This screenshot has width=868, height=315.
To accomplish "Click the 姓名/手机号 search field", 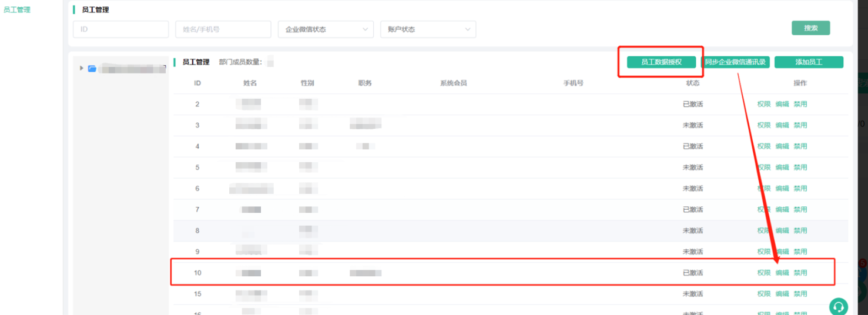I will click(x=223, y=29).
